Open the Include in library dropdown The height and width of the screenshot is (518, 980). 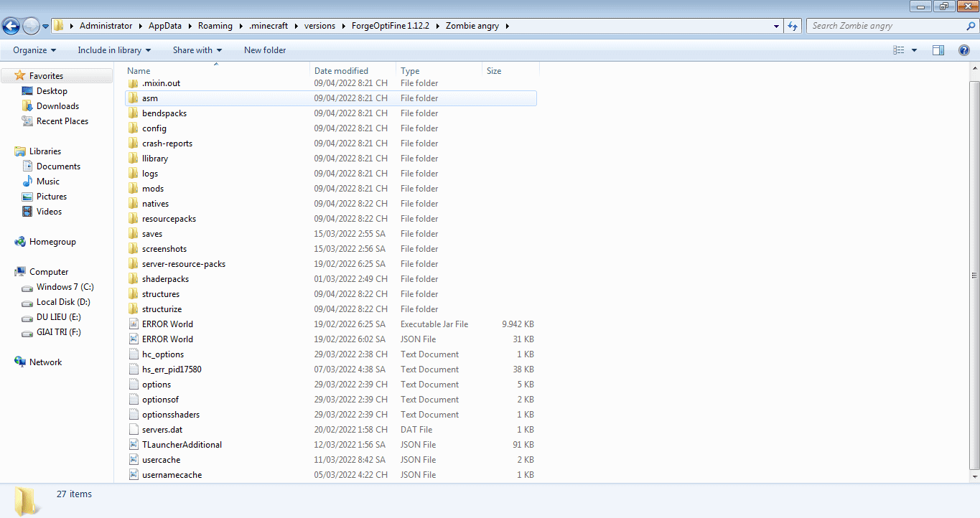click(114, 50)
